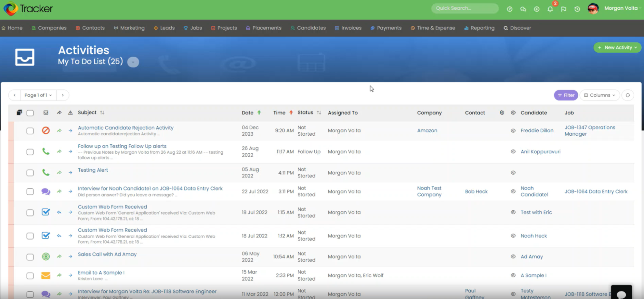
Task: Click the refresh list icon
Action: click(x=628, y=95)
